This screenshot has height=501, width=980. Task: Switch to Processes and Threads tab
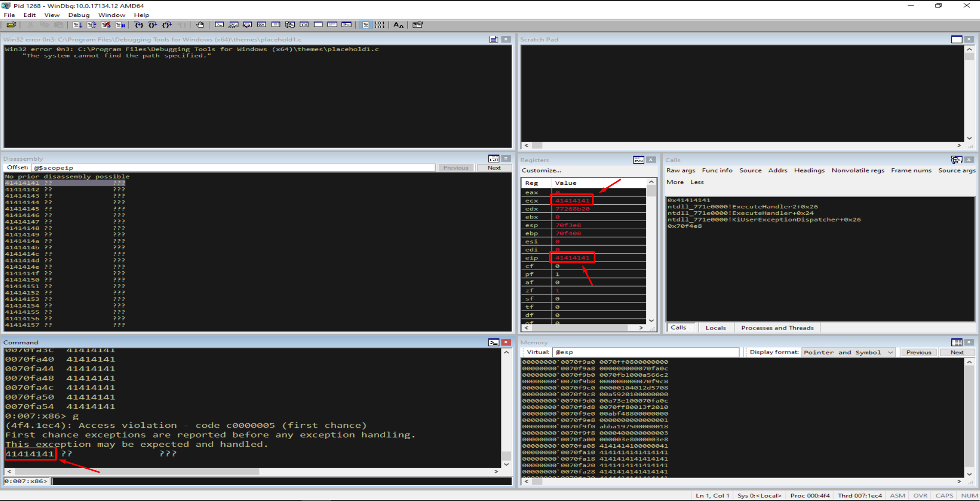tap(777, 328)
